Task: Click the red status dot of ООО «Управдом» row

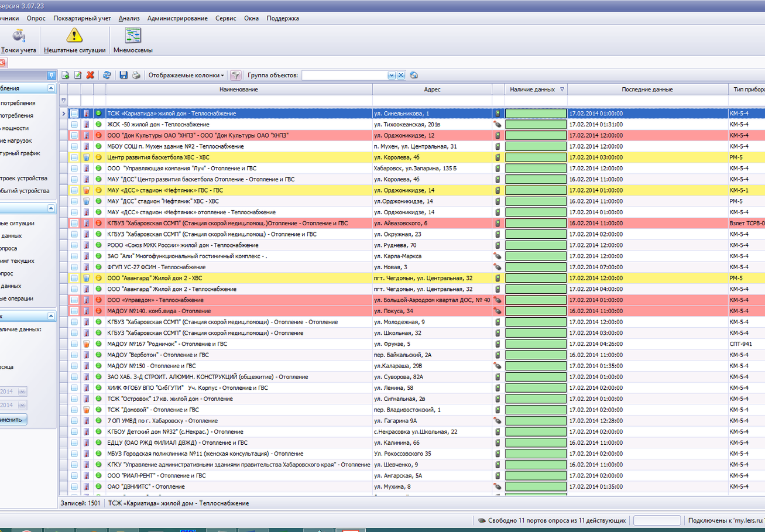Action: (99, 300)
